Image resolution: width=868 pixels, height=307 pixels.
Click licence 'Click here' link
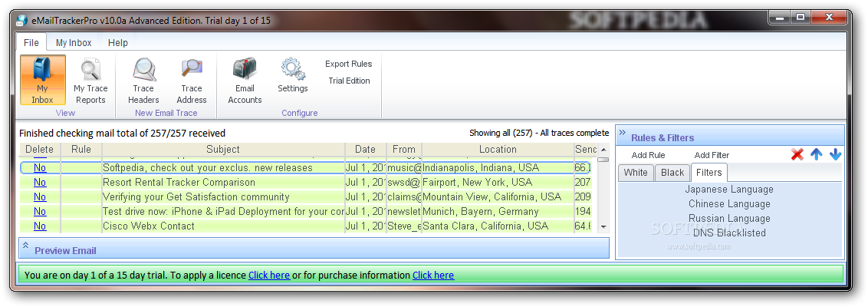[x=269, y=275]
